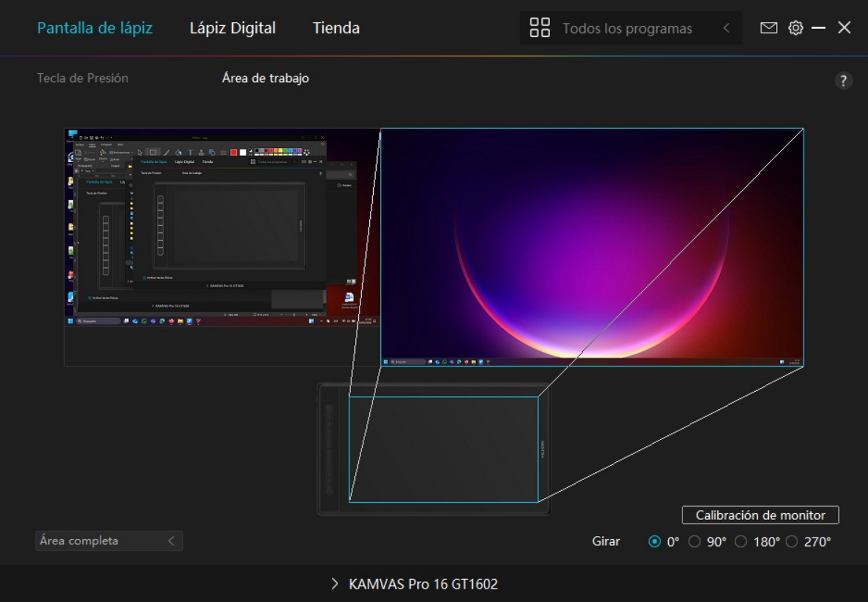Select 0° rotation option
The width and height of the screenshot is (868, 602).
654,541
